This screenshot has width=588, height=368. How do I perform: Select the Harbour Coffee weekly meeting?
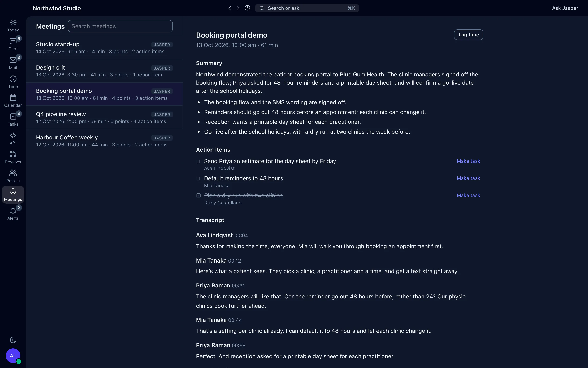pos(104,141)
